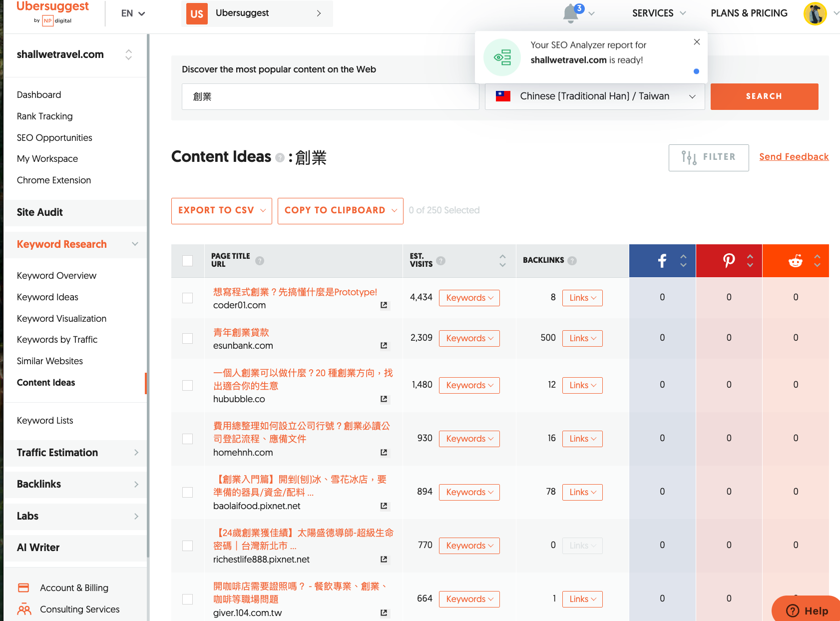
Task: Check the homehnh.com row checkbox
Action: click(x=188, y=439)
